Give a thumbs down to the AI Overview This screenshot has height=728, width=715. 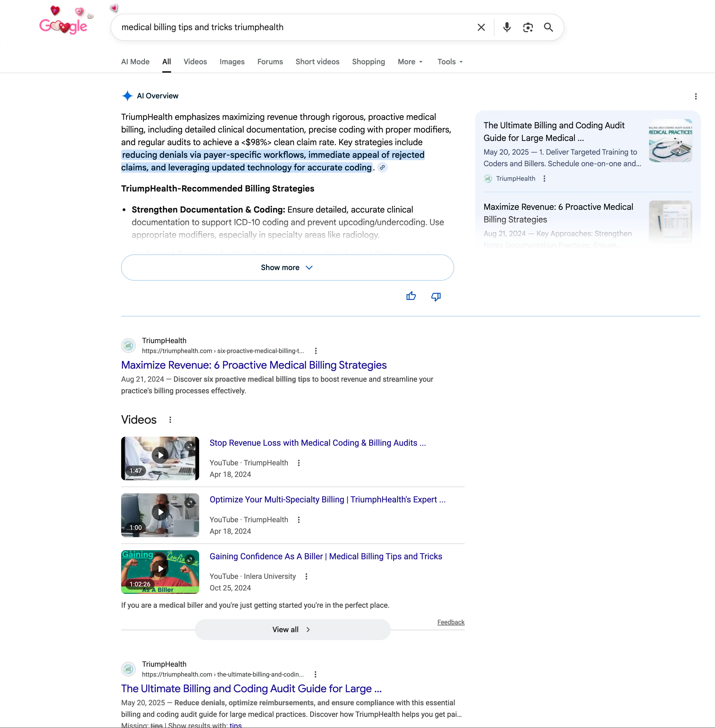(436, 297)
